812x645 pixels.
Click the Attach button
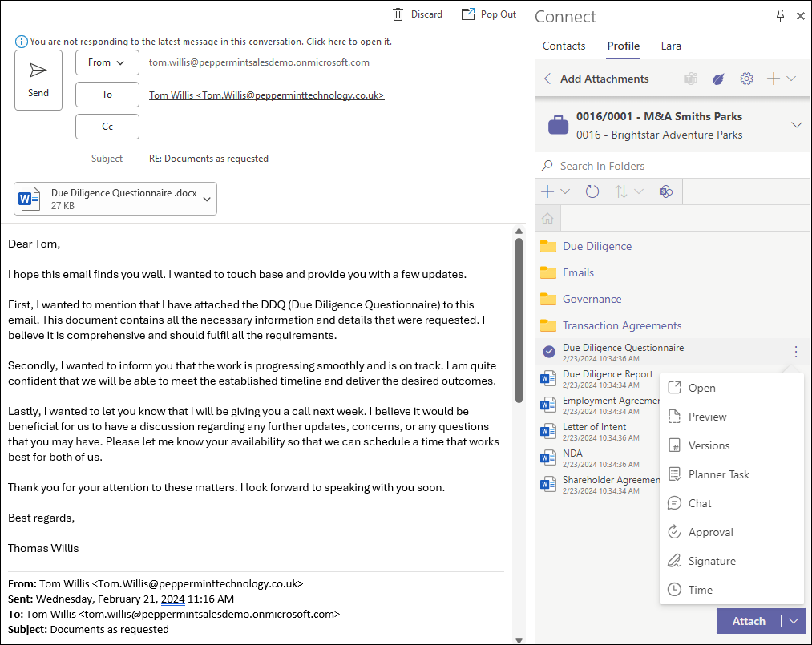tap(749, 621)
